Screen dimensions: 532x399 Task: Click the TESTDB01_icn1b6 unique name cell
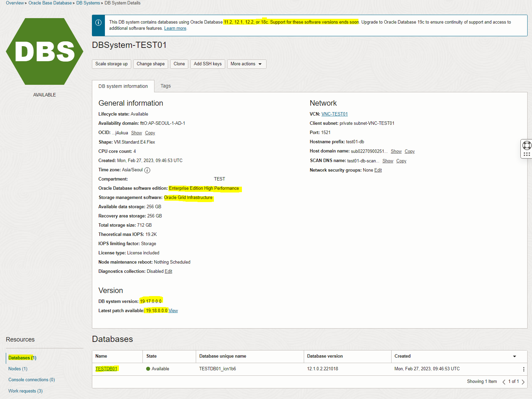[x=218, y=369]
